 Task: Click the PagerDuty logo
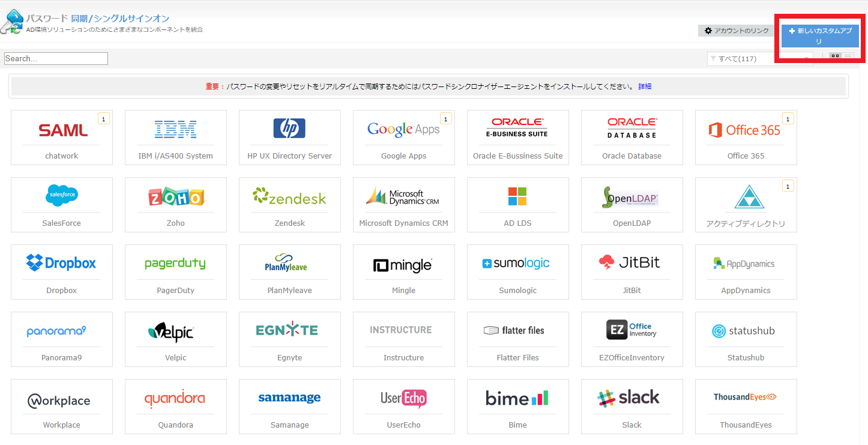pyautogui.click(x=175, y=264)
